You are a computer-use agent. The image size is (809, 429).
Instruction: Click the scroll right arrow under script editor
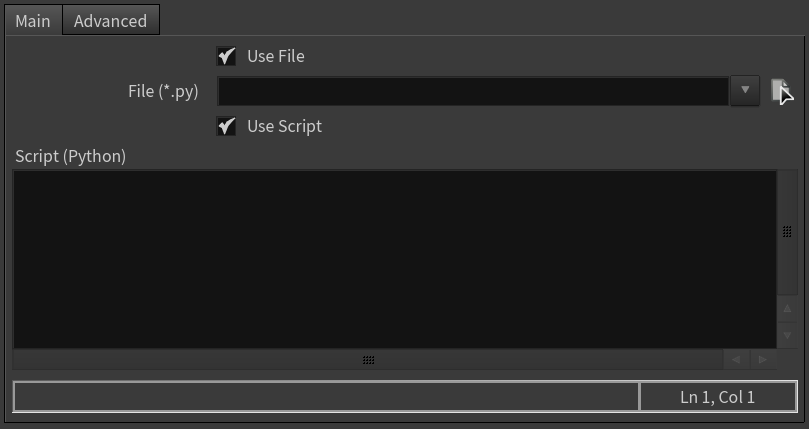pos(763,359)
